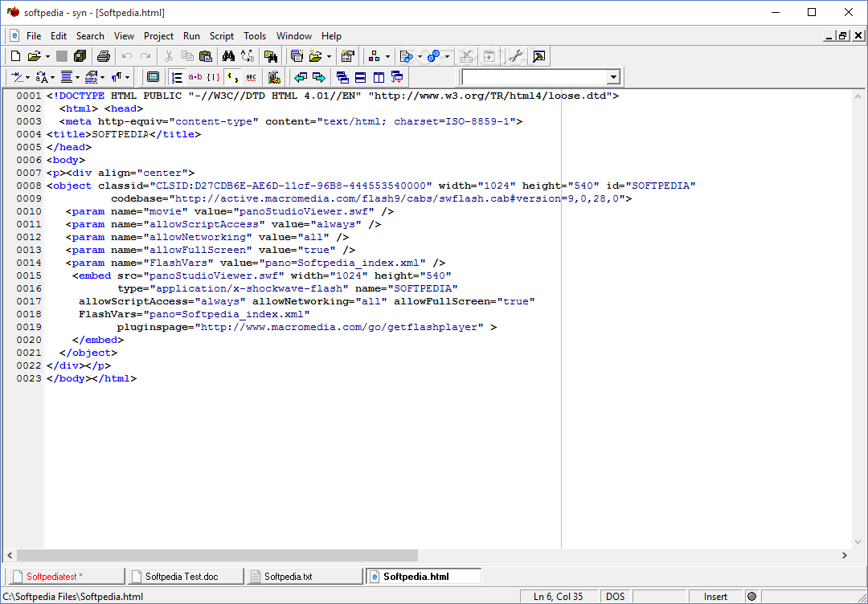Cascade windows using the cascade icon
The width and height of the screenshot is (868, 604).
[342, 77]
